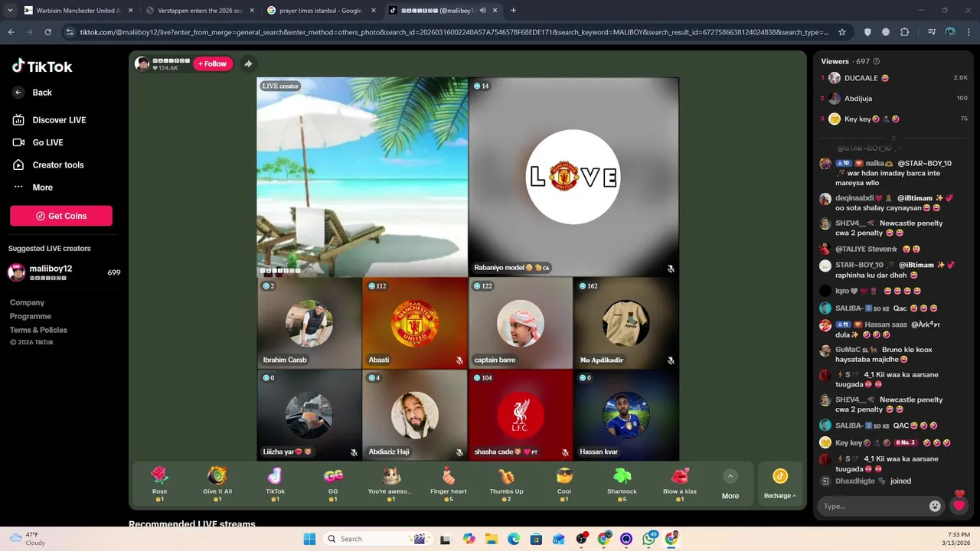Open the Recharge coins menu
Screen dimensions: 980x551
(779, 485)
